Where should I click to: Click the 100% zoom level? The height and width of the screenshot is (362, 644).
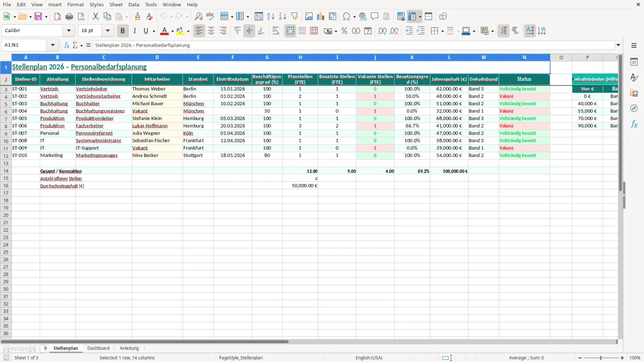pyautogui.click(x=634, y=358)
